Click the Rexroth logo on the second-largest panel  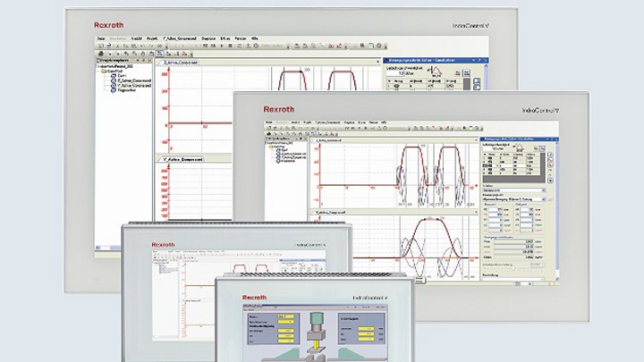tap(278, 108)
